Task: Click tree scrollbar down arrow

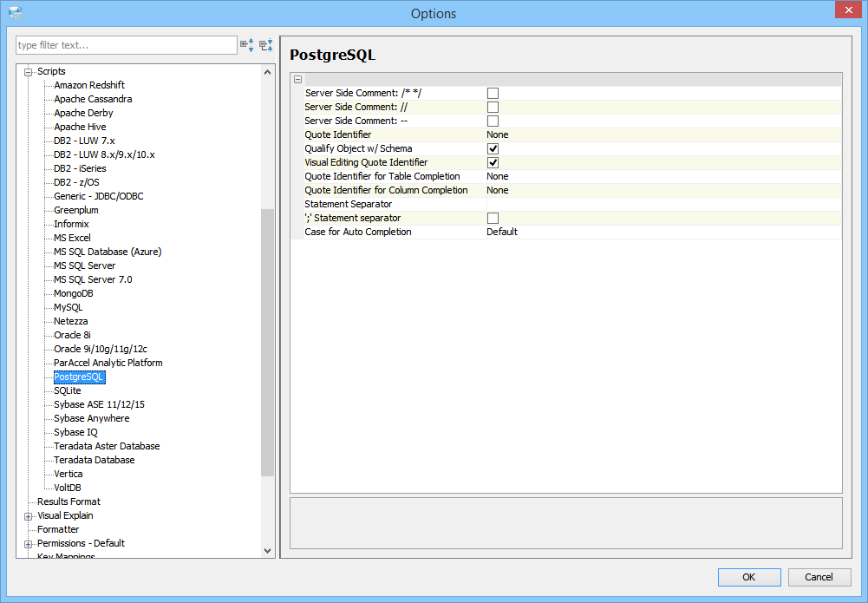Action: [267, 551]
